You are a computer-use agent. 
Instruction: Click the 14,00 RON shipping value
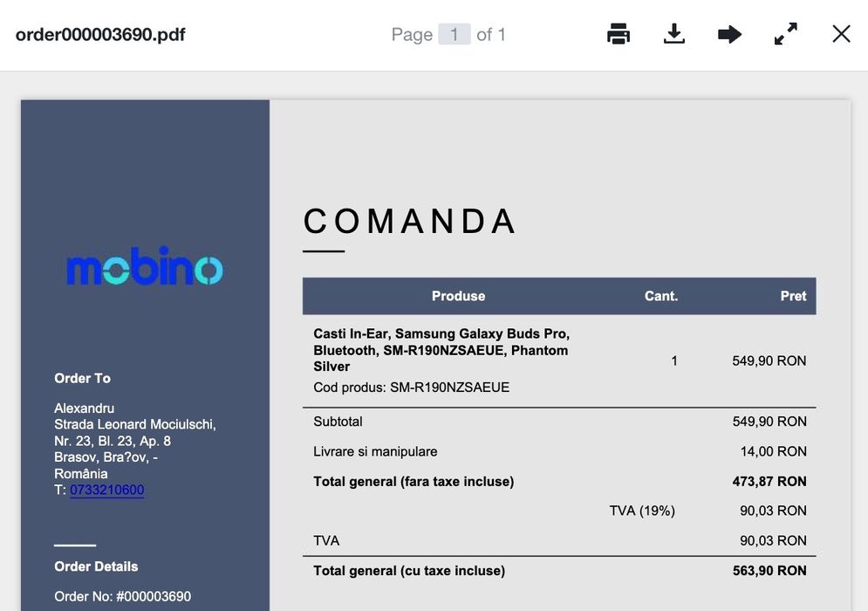tap(773, 451)
